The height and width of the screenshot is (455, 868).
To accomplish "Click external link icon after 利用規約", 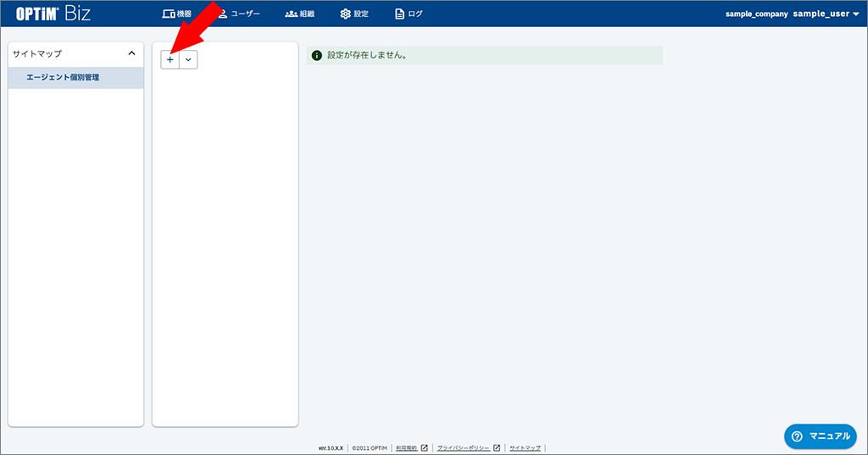I will 425,448.
